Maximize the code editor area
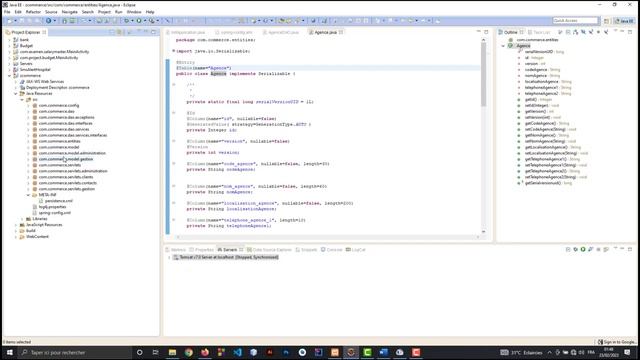 pyautogui.click(x=486, y=32)
